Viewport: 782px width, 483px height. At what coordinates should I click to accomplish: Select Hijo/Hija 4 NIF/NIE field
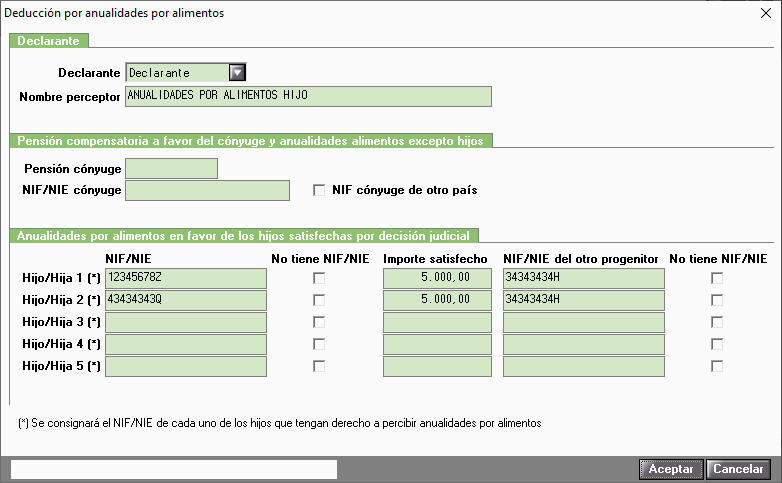click(x=186, y=344)
